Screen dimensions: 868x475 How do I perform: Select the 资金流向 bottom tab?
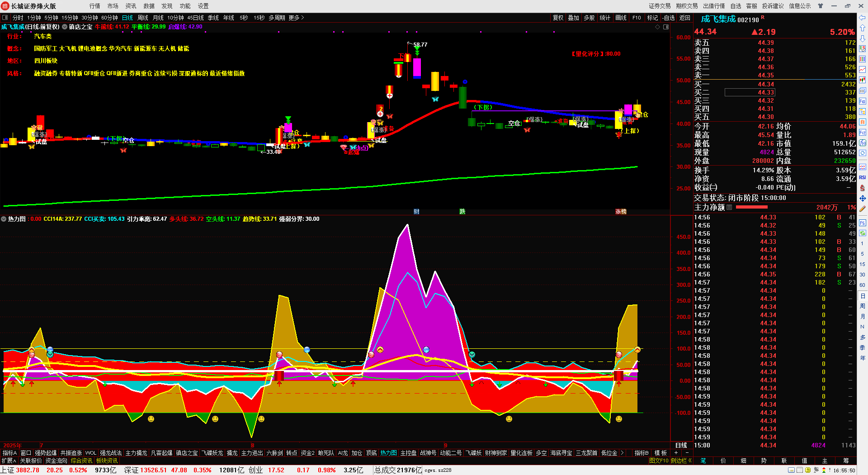tap(56, 461)
